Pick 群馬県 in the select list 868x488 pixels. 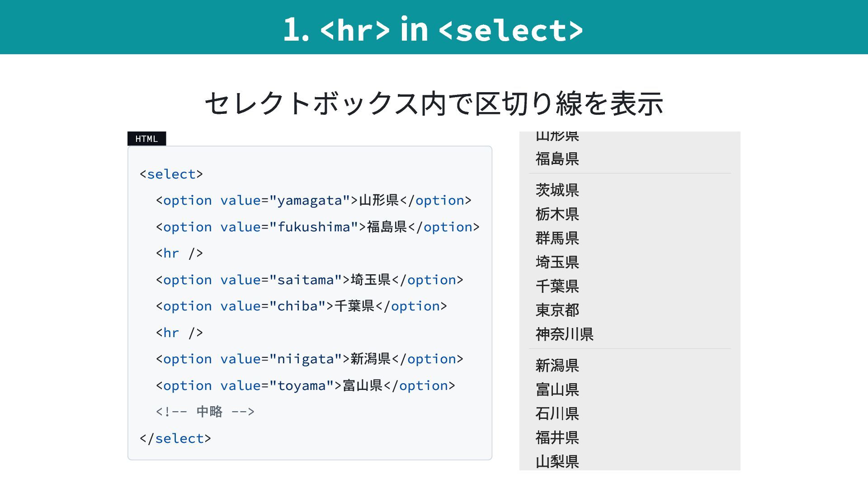click(x=557, y=238)
